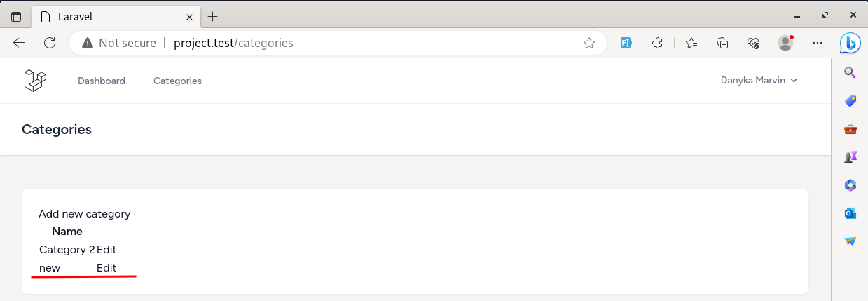Open the Dashboard navigation item

click(x=102, y=81)
